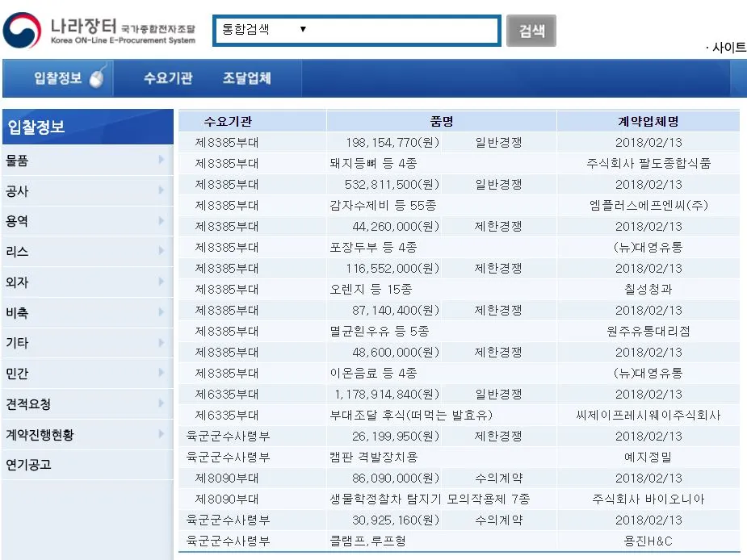Switch to the 조달업체 tab
This screenshot has width=747, height=560.
[x=247, y=78]
